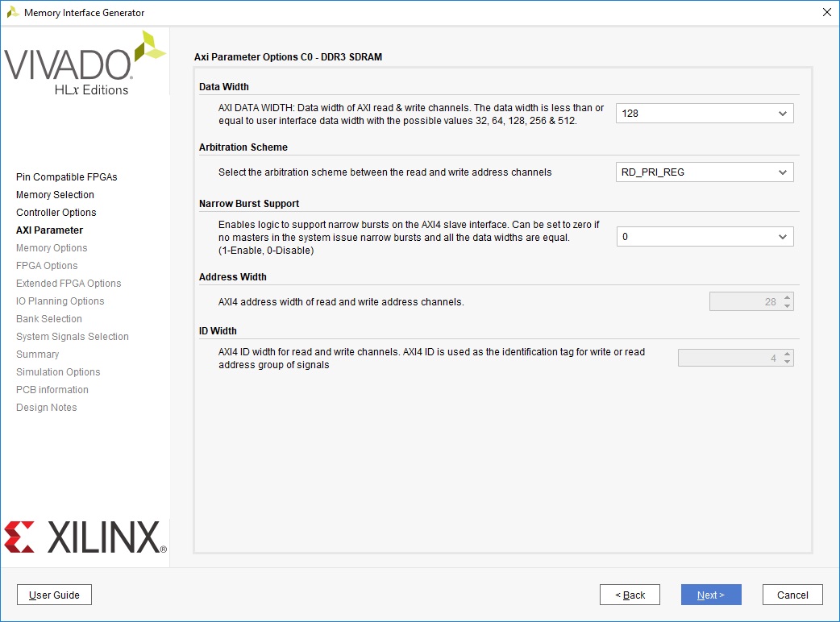The height and width of the screenshot is (622, 840).
Task: Select the AXI Parameter step
Action: [x=49, y=230]
